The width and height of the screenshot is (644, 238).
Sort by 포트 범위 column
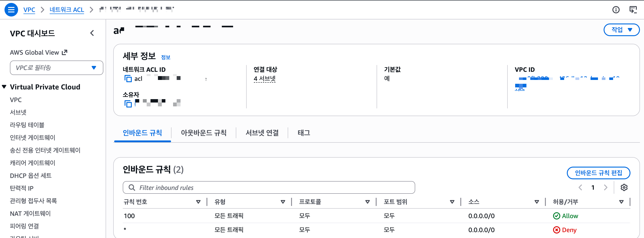click(x=452, y=202)
